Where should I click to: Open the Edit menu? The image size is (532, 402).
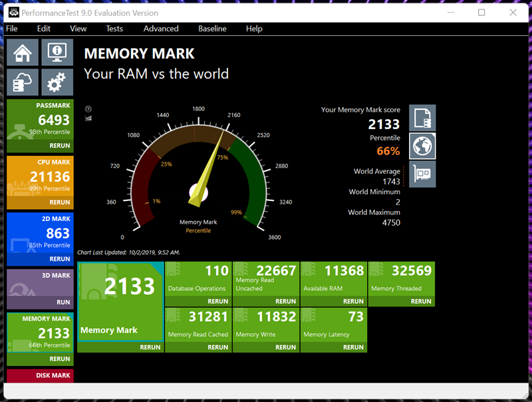[44, 29]
